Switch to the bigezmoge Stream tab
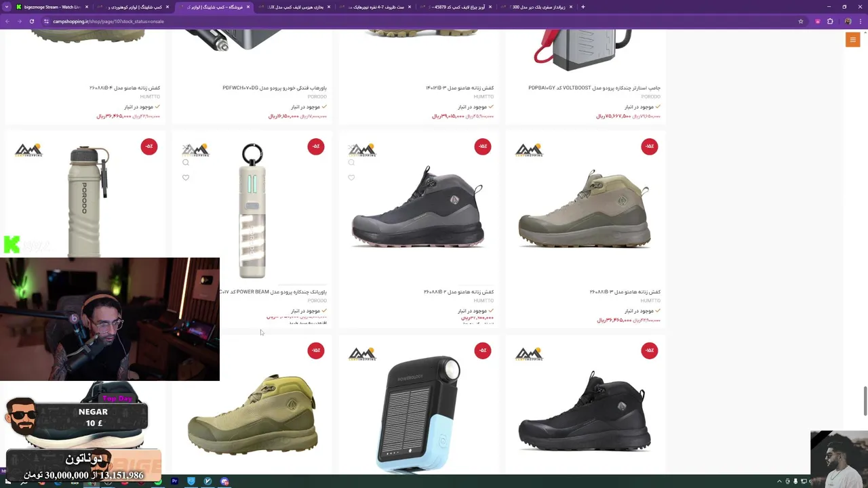 pos(52,7)
